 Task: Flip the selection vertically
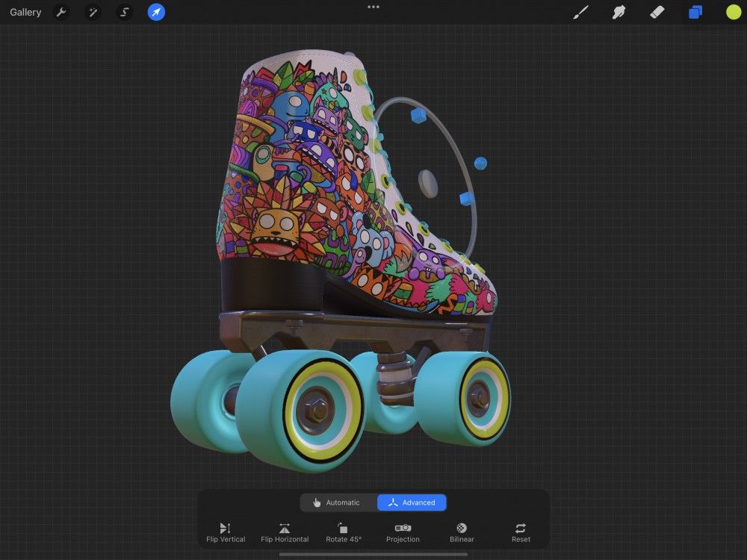pos(225,532)
